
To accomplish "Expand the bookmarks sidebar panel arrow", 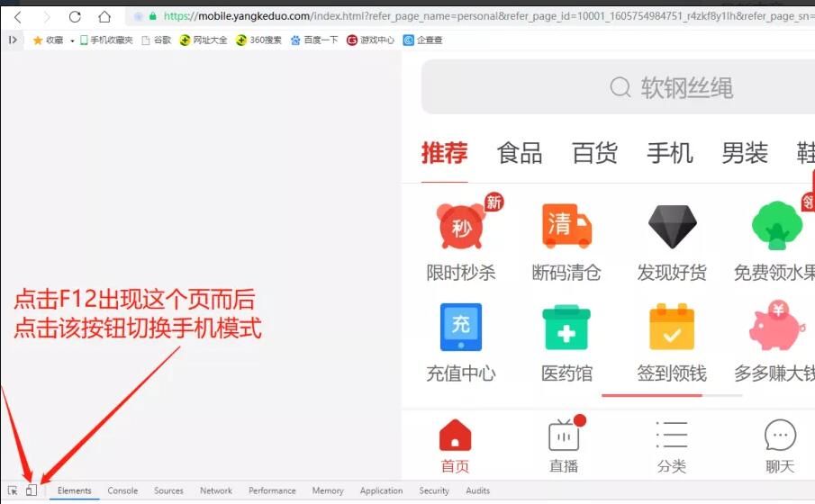I will pos(13,40).
